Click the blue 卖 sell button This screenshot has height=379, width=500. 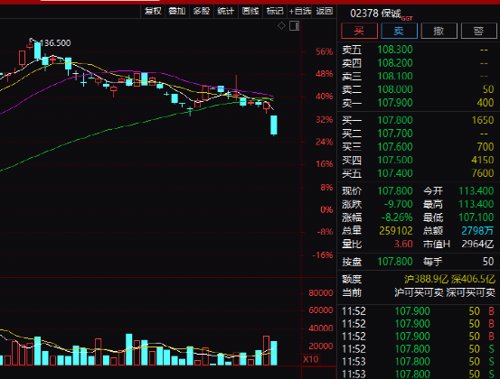click(399, 31)
